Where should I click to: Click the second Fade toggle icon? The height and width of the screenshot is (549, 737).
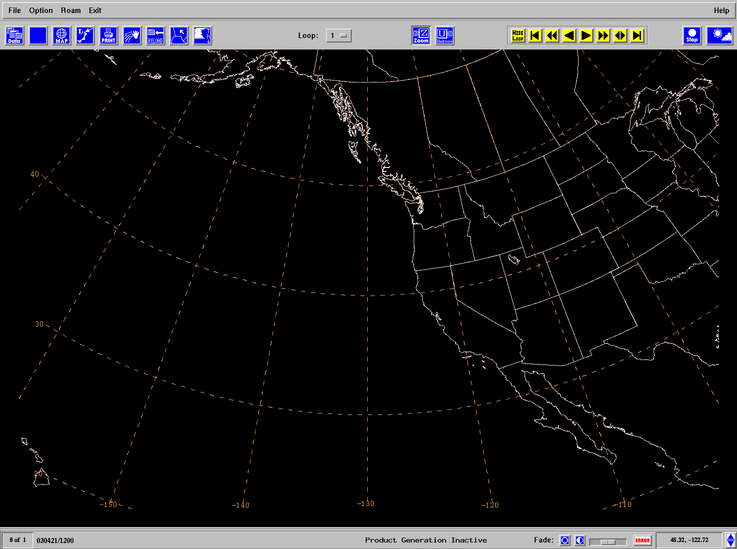coord(580,541)
